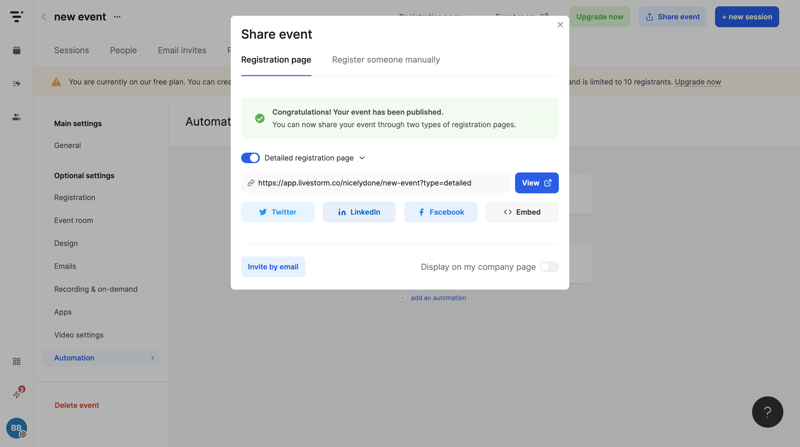The image size is (800, 447).
Task: Click Delete event link
Action: (x=77, y=405)
